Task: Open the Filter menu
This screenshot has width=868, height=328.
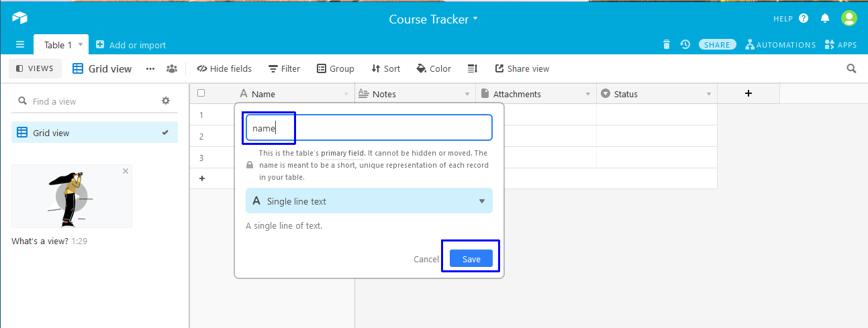Action: point(284,68)
